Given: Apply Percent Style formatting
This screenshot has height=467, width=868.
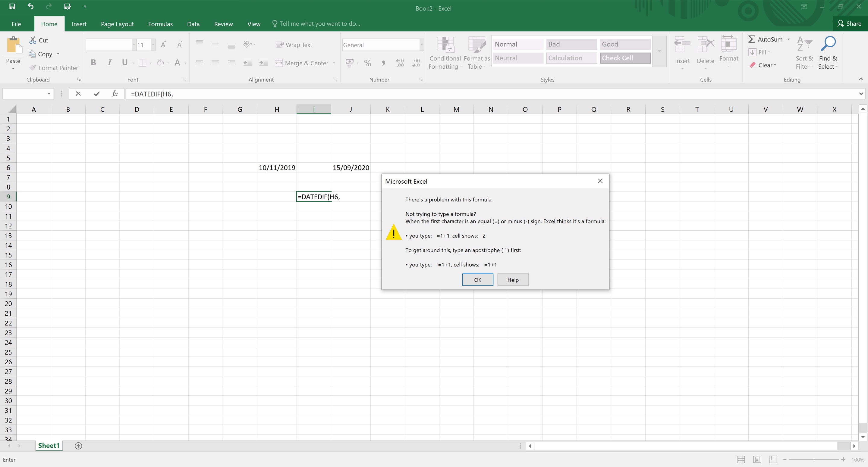Looking at the screenshot, I should [367, 63].
